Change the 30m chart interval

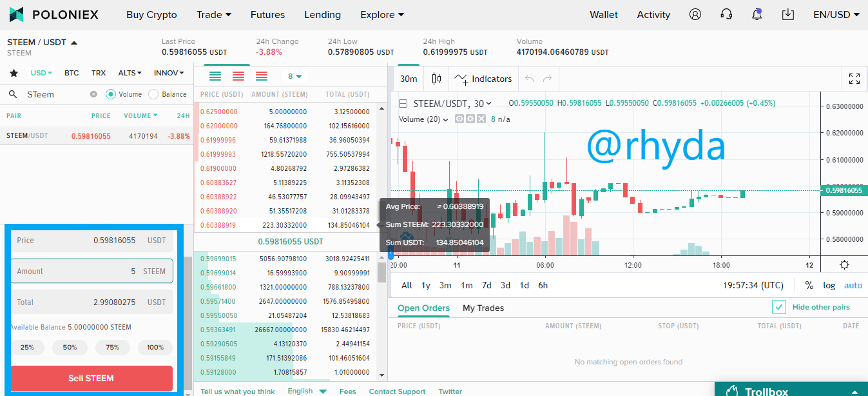[409, 79]
